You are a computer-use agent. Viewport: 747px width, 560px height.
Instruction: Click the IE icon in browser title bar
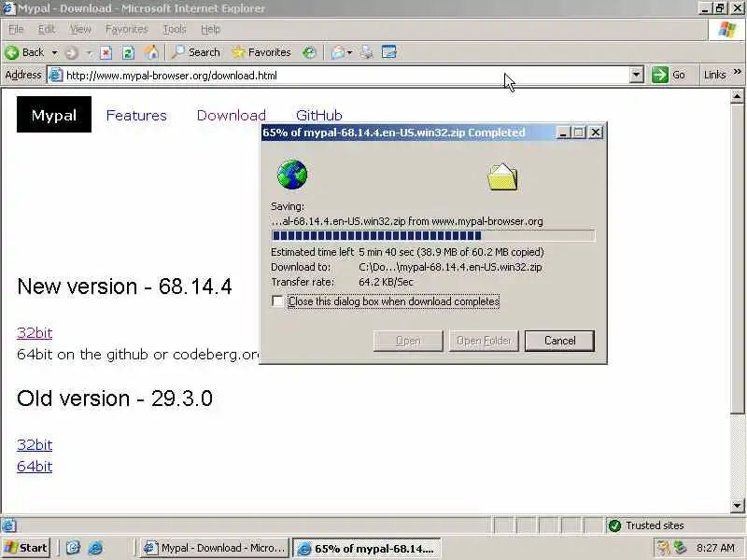coord(8,8)
